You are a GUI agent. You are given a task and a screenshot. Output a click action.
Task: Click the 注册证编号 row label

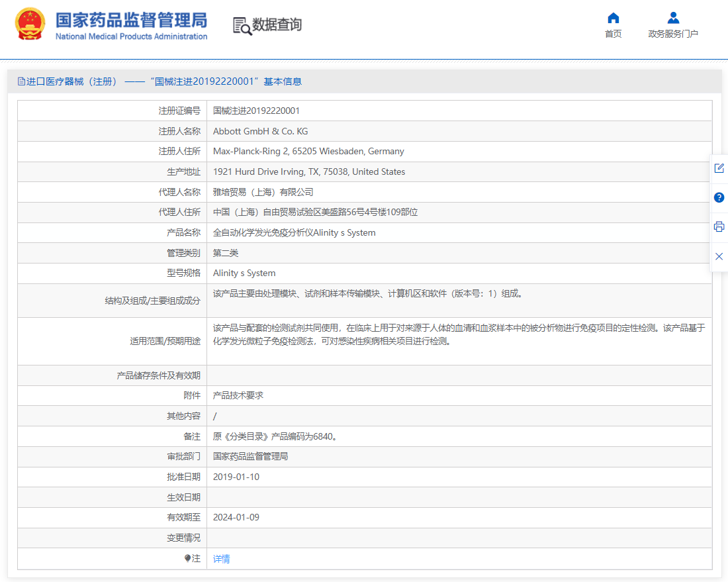(179, 111)
